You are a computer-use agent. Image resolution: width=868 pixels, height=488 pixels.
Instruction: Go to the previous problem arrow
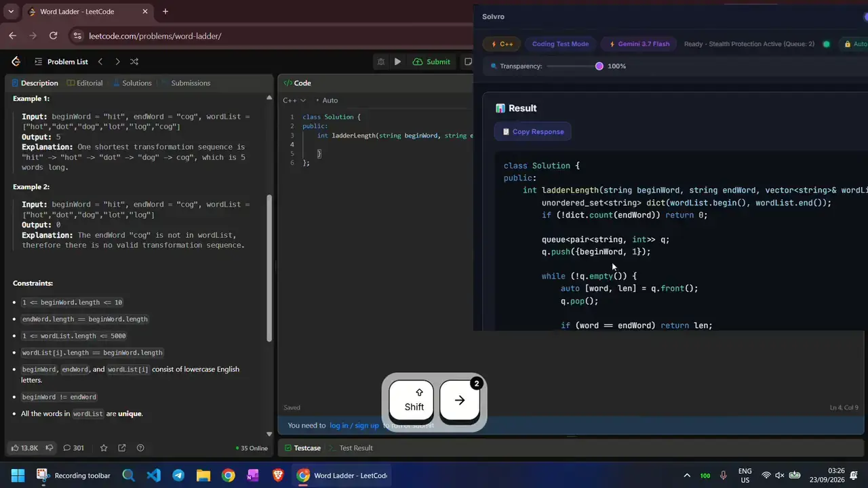pyautogui.click(x=100, y=62)
